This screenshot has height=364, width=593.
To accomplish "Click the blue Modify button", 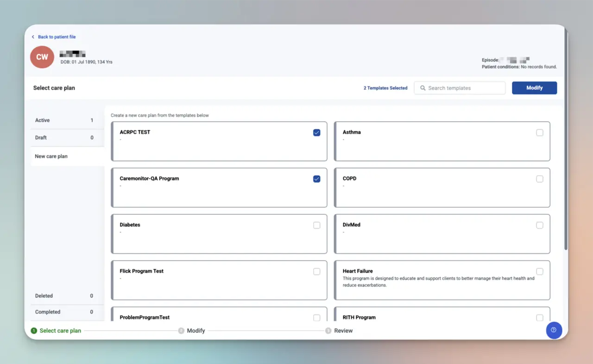I will point(534,88).
